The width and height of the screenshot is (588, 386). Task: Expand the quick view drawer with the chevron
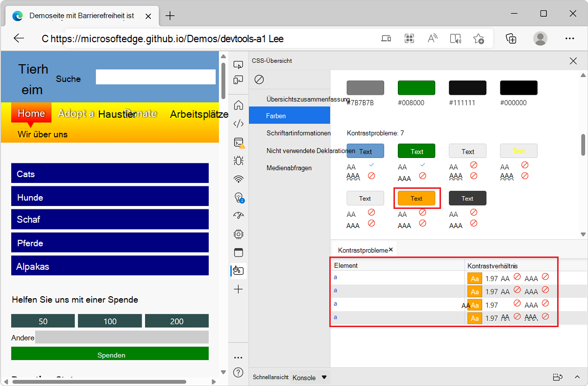coord(577,377)
